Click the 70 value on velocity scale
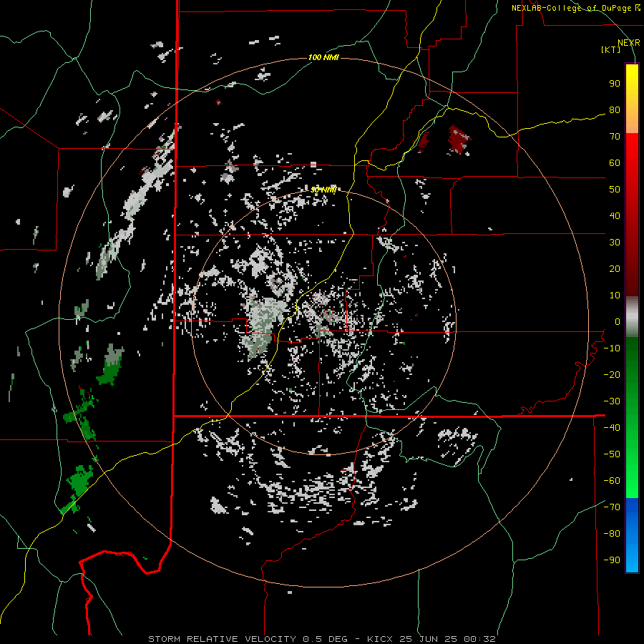The height and width of the screenshot is (644, 644). [x=615, y=137]
